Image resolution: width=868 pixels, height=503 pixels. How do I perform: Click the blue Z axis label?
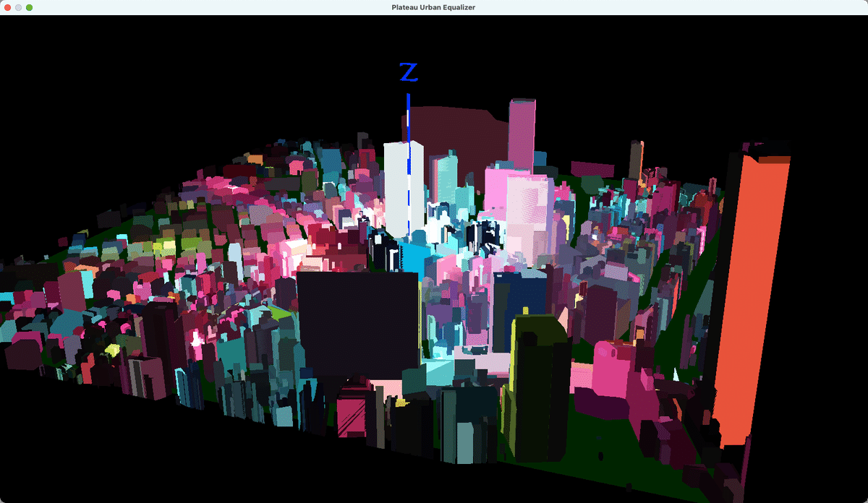click(409, 72)
